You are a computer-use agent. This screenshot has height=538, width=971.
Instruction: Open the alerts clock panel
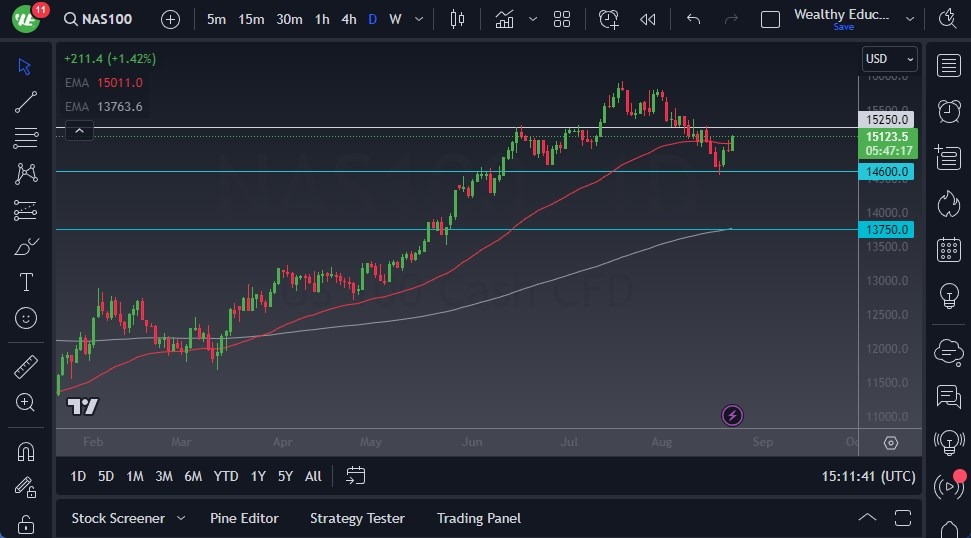(948, 111)
